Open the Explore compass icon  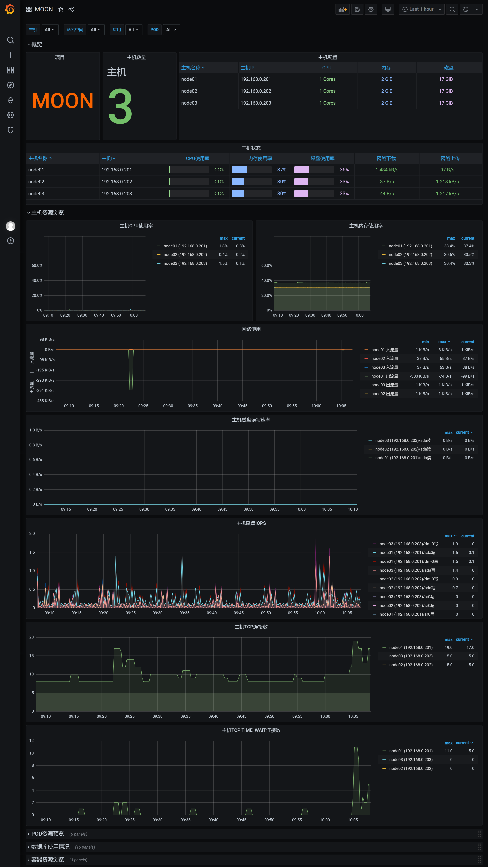10,85
